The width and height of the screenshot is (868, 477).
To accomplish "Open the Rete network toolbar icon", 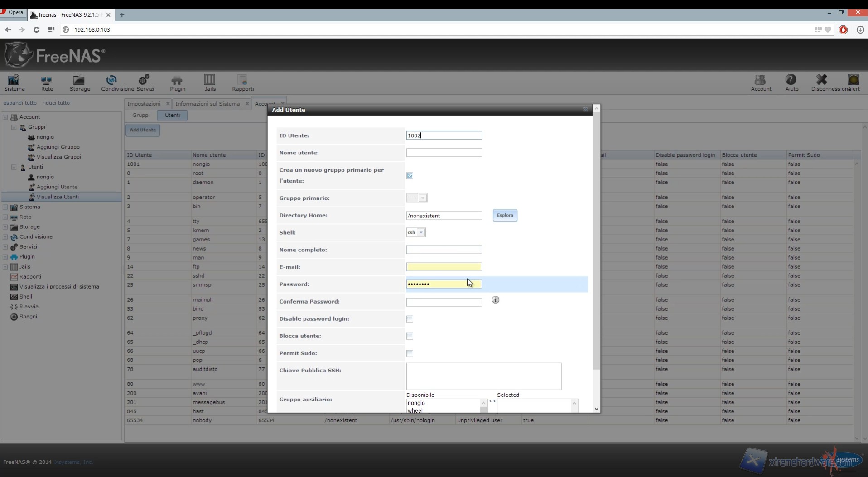I will tap(47, 83).
